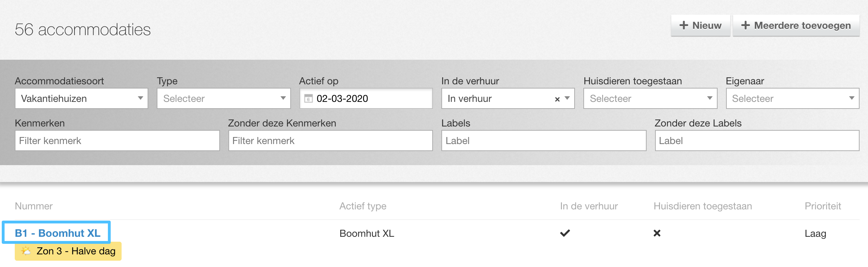The image size is (868, 267).
Task: Open the Accommodatiesoort Vakantiehuizen dropdown
Action: click(82, 98)
